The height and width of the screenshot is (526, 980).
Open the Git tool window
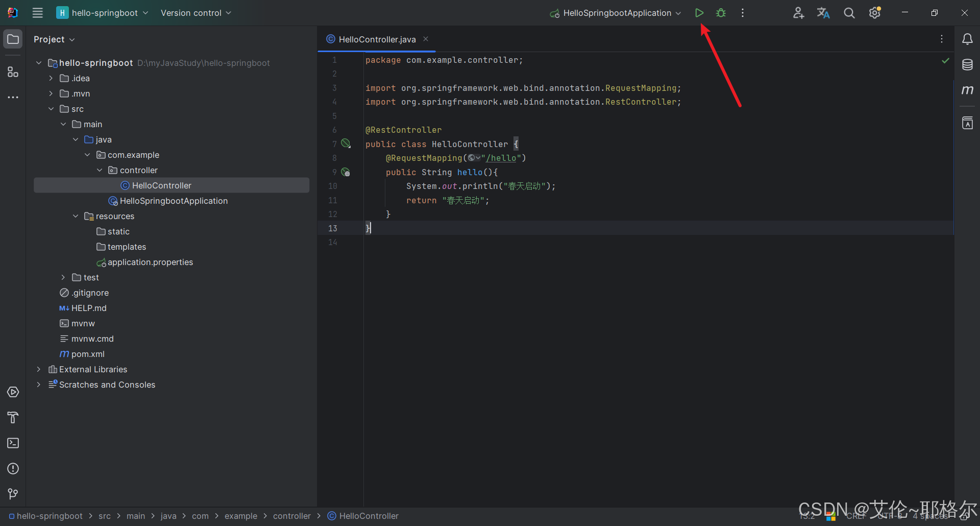coord(13,494)
